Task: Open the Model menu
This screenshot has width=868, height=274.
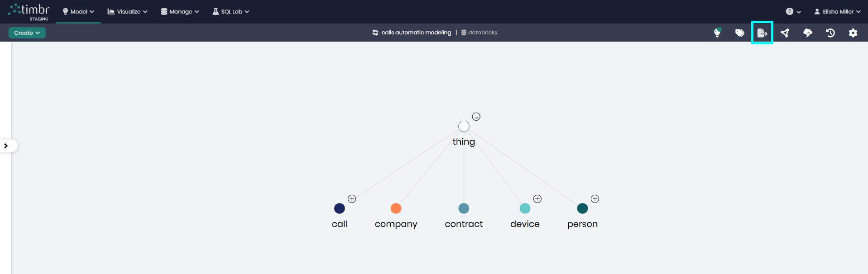Action: tap(78, 12)
